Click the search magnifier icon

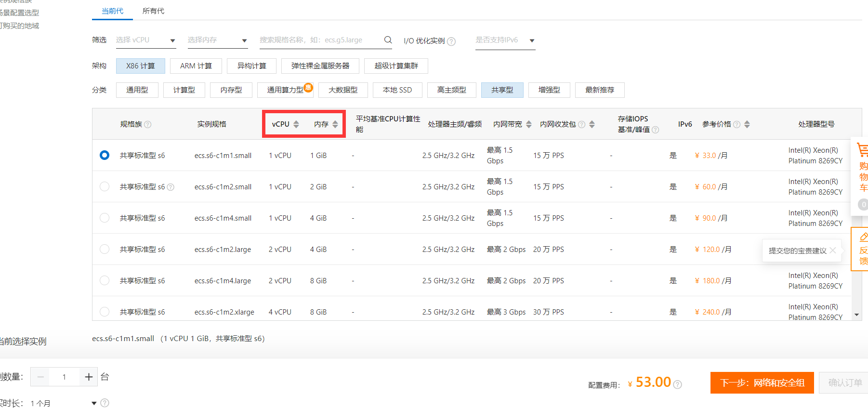(388, 40)
